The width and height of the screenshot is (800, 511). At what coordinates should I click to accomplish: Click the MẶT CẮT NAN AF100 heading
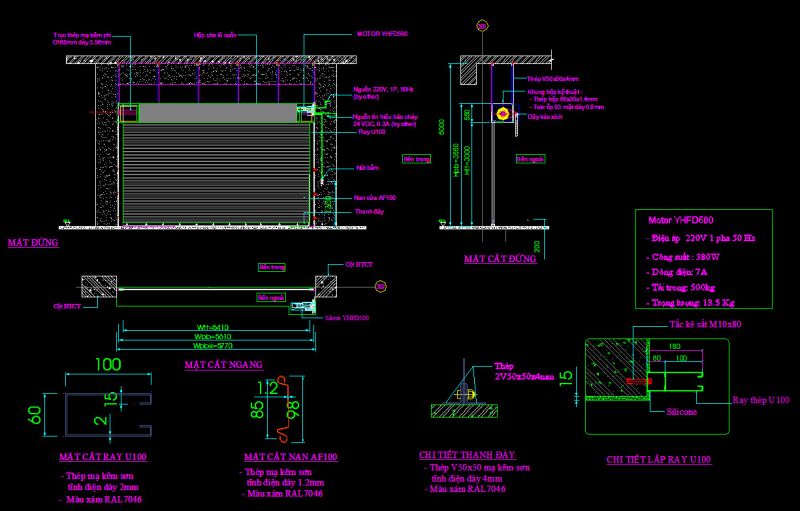point(291,457)
